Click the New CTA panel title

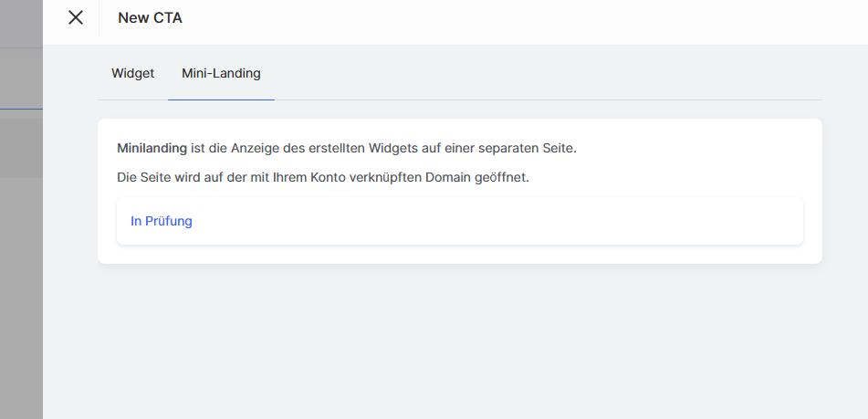pyautogui.click(x=150, y=17)
